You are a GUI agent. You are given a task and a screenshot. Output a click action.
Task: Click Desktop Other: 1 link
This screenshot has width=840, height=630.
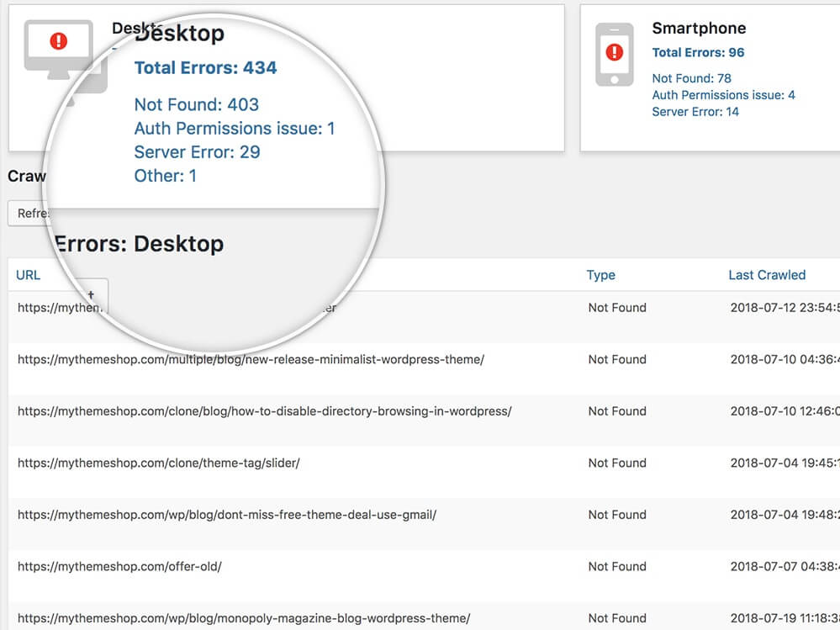pyautogui.click(x=165, y=176)
